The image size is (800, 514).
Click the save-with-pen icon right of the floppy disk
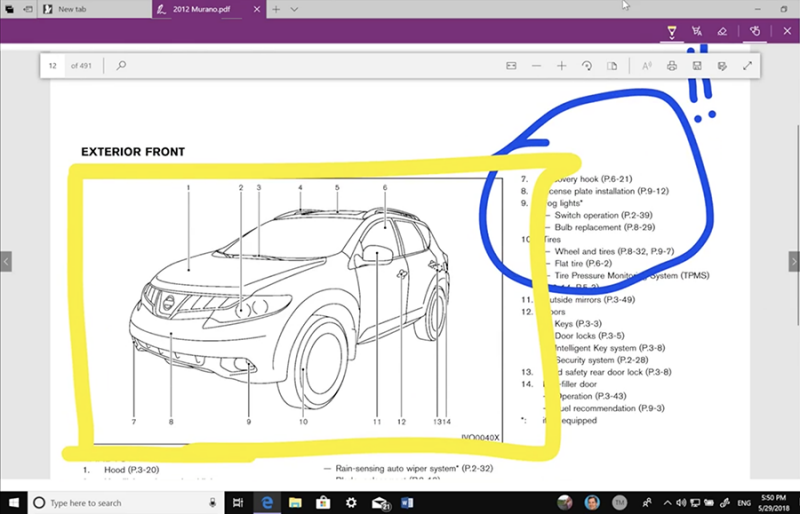click(722, 66)
